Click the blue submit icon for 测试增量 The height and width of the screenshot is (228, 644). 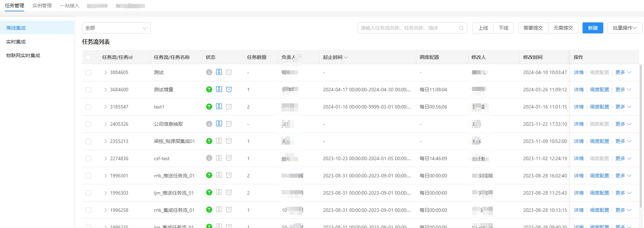[x=219, y=89]
